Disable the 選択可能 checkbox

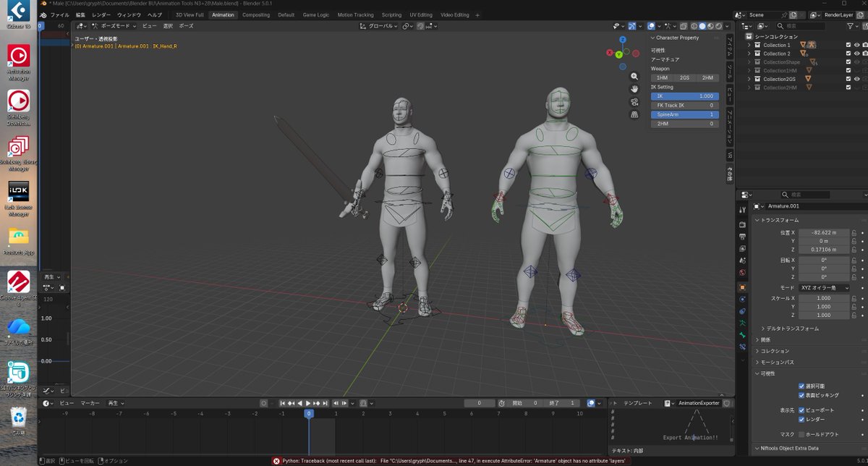tap(801, 386)
